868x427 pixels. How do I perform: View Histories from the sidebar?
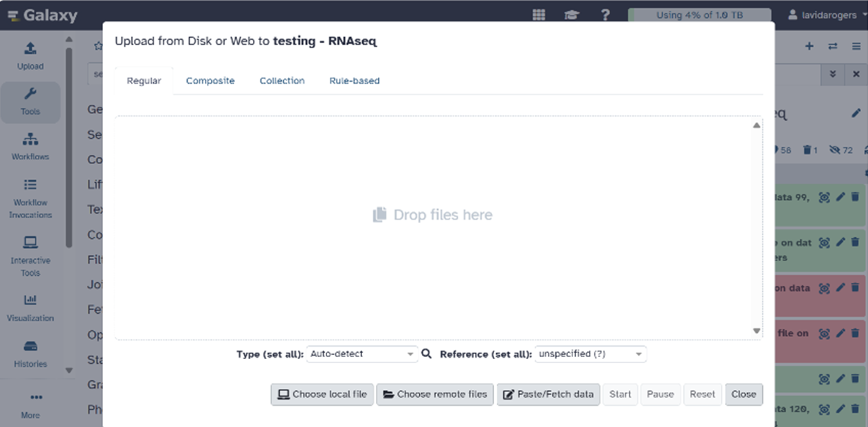point(30,353)
